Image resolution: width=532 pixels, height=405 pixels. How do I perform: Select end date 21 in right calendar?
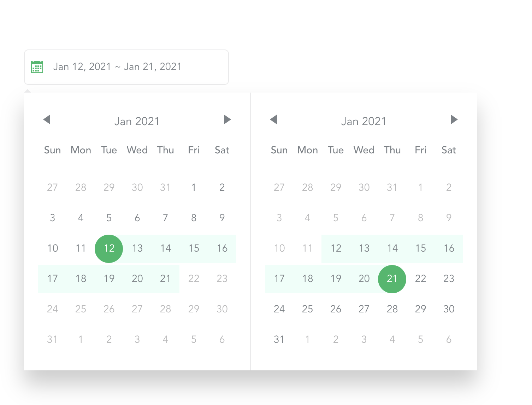[392, 279]
